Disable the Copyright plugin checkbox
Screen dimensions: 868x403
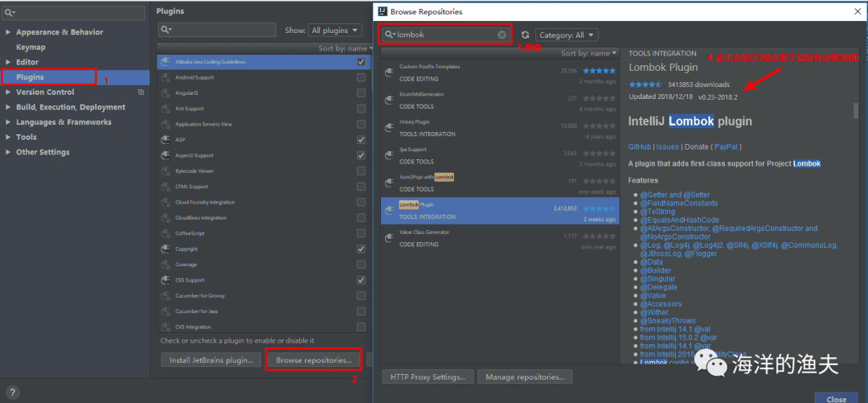coord(361,249)
